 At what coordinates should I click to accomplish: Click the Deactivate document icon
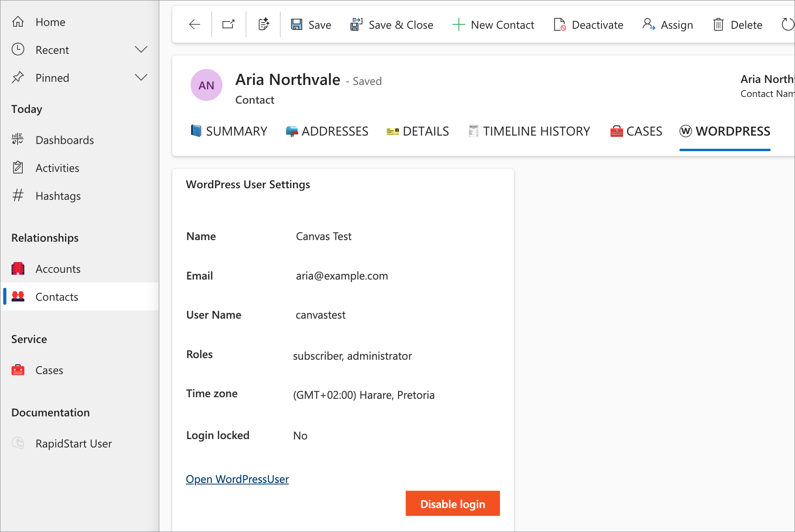(560, 25)
